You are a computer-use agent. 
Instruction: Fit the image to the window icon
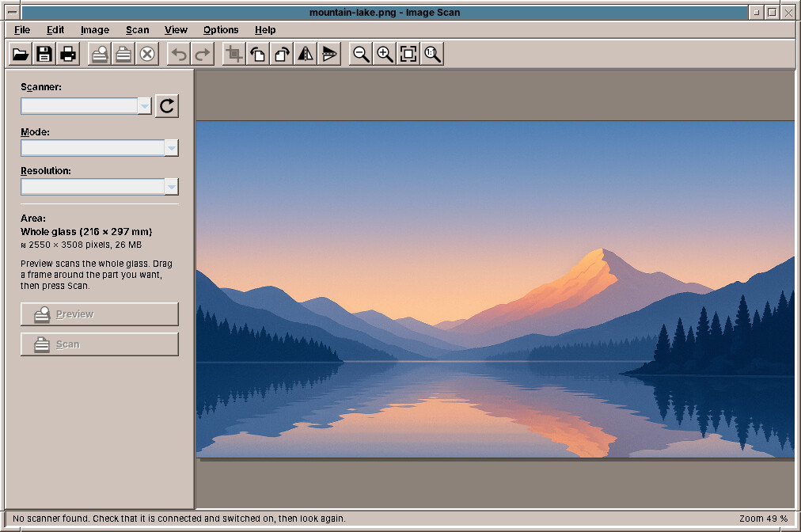point(408,54)
